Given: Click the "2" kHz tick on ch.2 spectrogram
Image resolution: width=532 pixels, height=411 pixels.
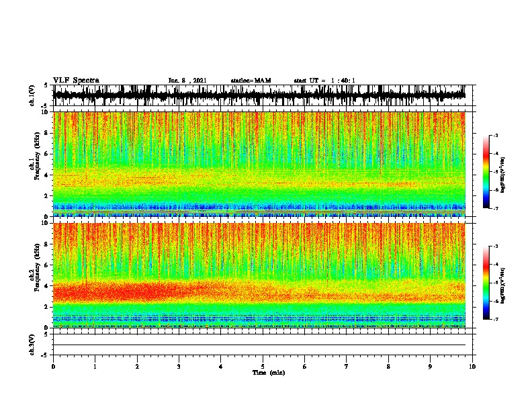Looking at the screenshot, I should (48, 307).
